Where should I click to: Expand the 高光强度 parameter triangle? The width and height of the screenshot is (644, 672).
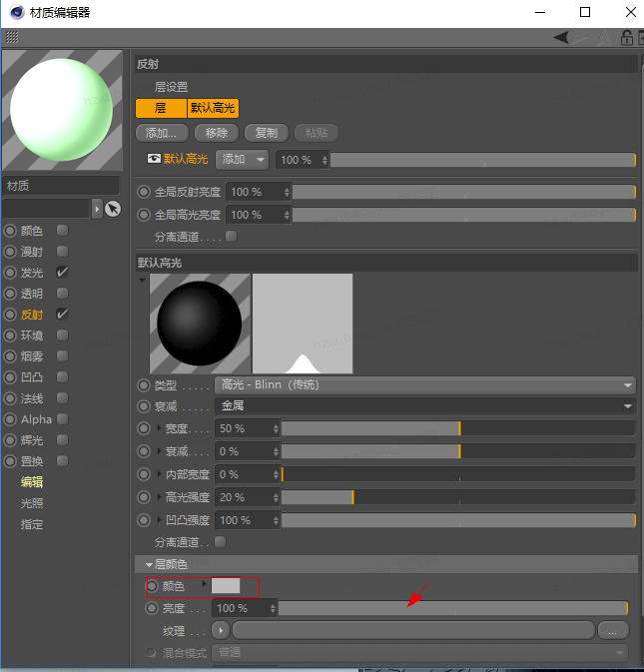160,496
